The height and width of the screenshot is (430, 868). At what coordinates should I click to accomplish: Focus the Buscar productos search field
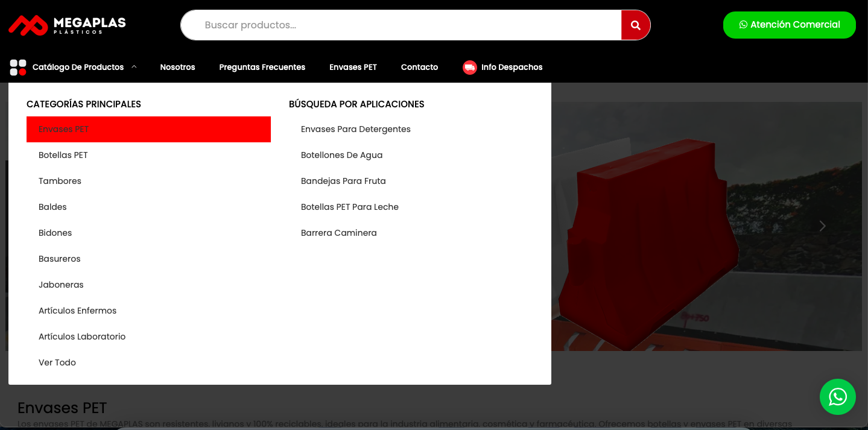(x=401, y=25)
